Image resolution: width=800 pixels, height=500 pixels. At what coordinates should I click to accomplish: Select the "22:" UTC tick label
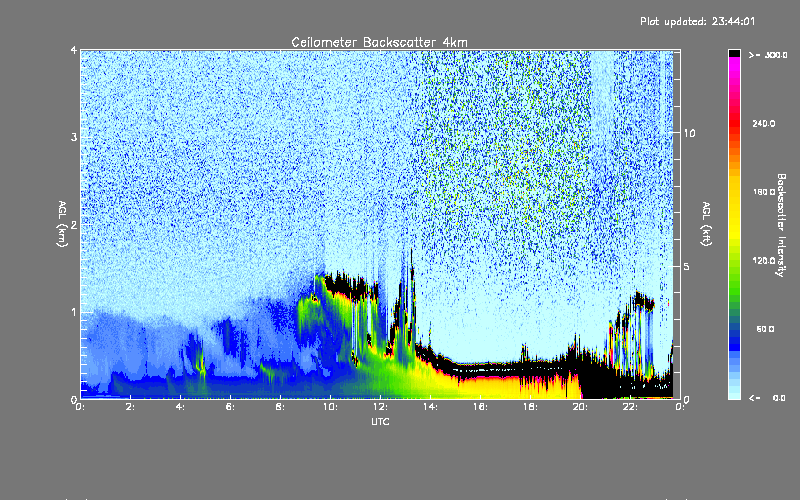click(x=630, y=407)
